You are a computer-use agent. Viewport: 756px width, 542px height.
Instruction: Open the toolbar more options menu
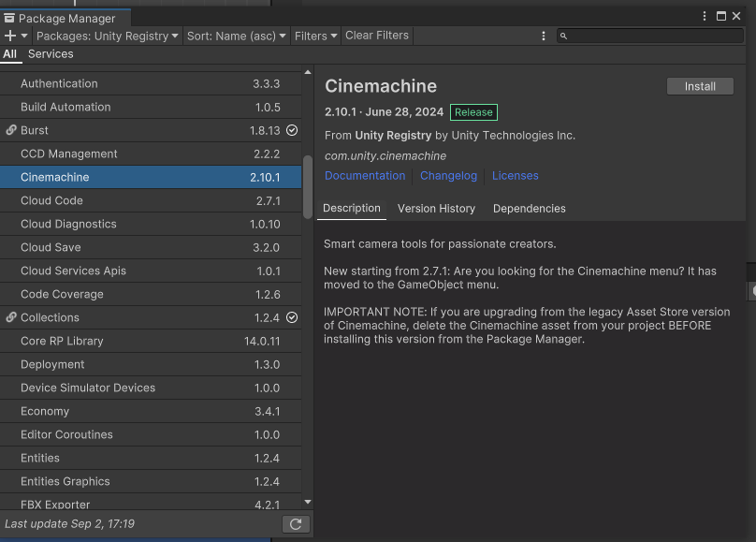[x=544, y=36]
